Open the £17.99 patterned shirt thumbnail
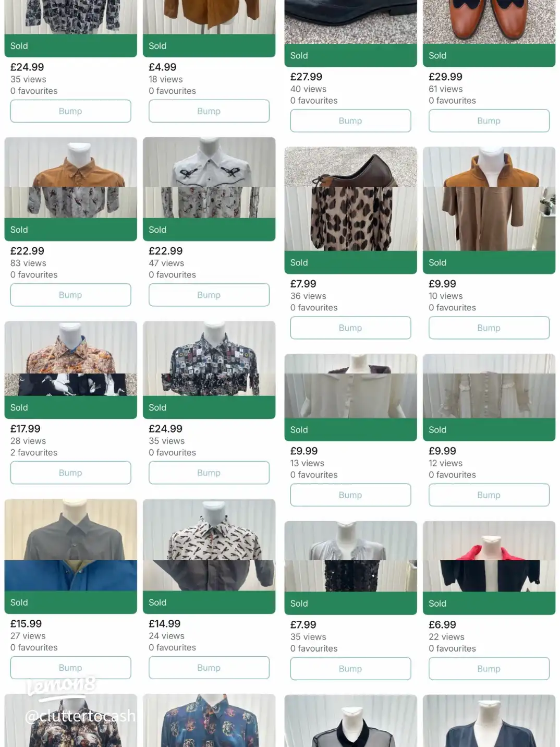The height and width of the screenshot is (747, 560). pyautogui.click(x=71, y=358)
